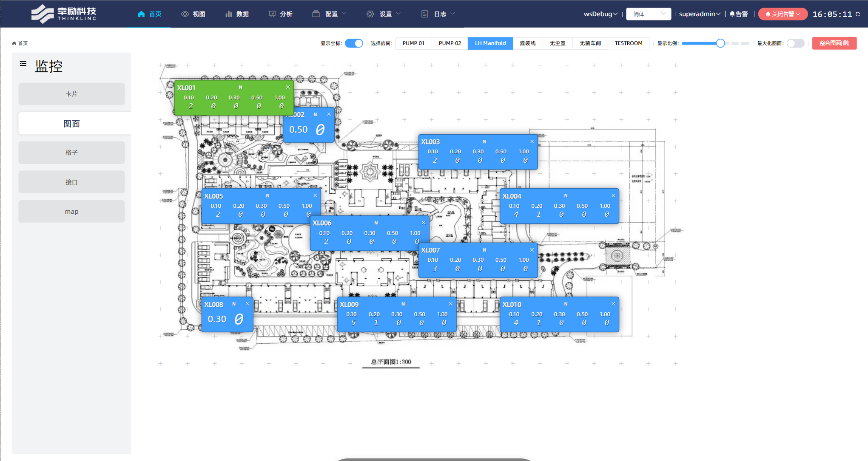
Task: Toggle the 显示坐标 switch off
Action: click(354, 43)
